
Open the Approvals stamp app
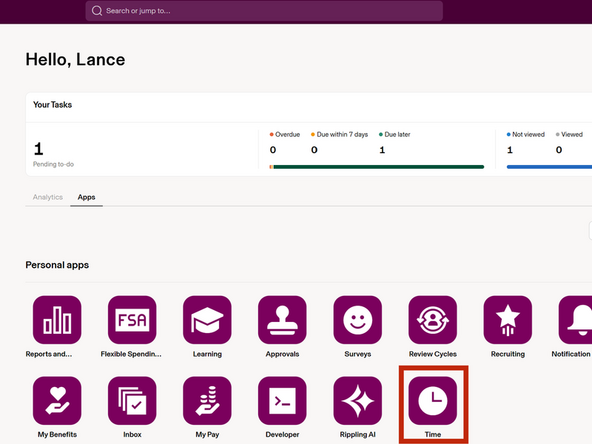(x=282, y=320)
